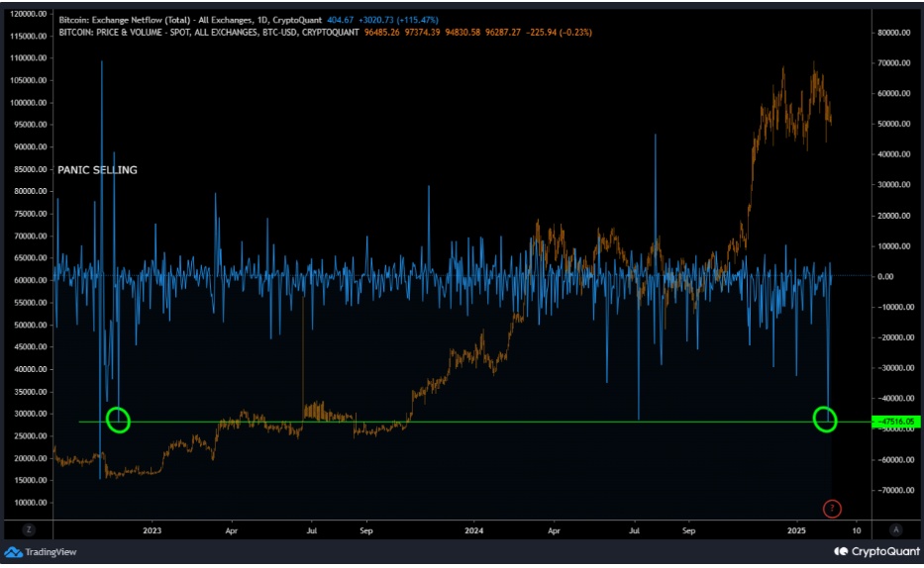Click the left green circle annotation
This screenshot has height=568, width=924.
click(x=118, y=420)
